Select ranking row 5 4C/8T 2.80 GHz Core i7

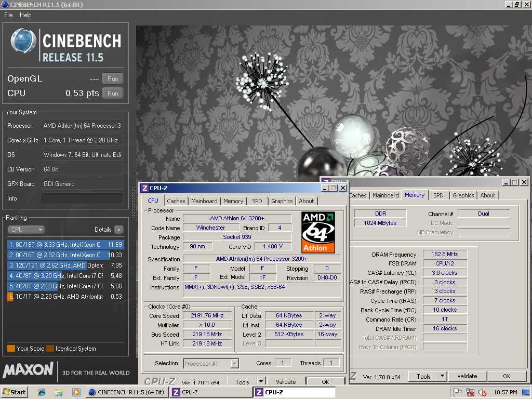(65, 286)
